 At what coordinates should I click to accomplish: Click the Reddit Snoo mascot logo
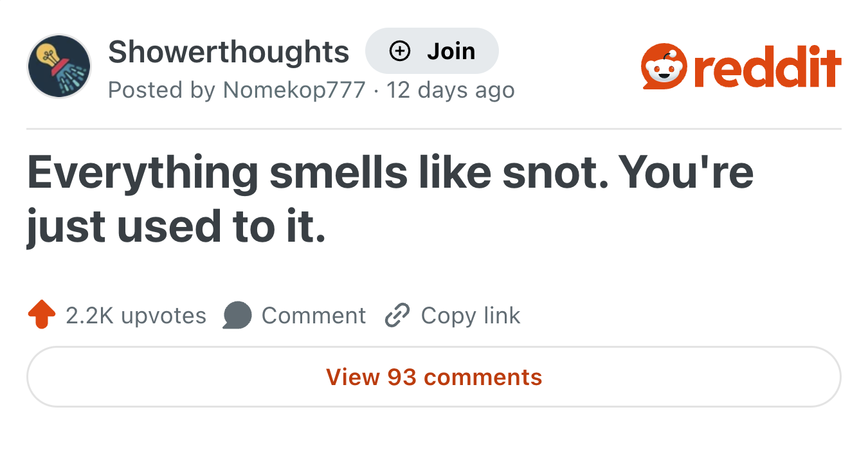[x=664, y=67]
